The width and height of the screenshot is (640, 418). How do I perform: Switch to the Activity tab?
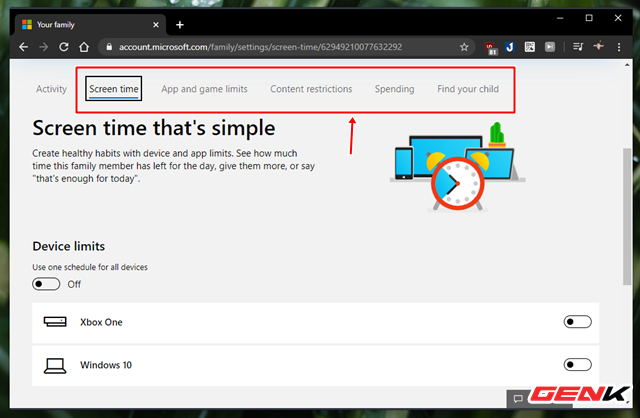(51, 89)
